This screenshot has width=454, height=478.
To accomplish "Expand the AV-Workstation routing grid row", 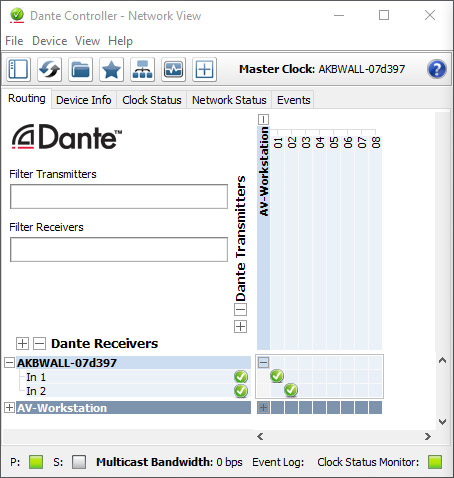I will pos(263,407).
